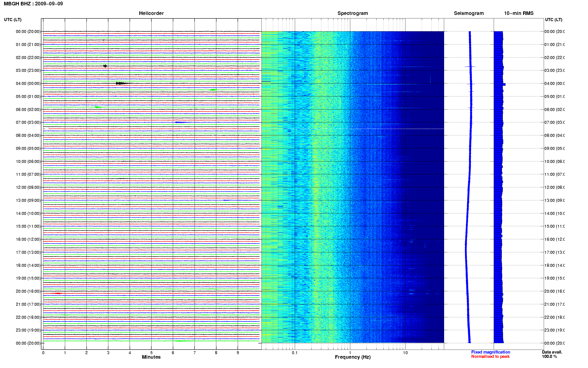This screenshot has height=368, width=588.
Task: Click the left '18:00 (14:00)' time label
Action: click(28, 265)
